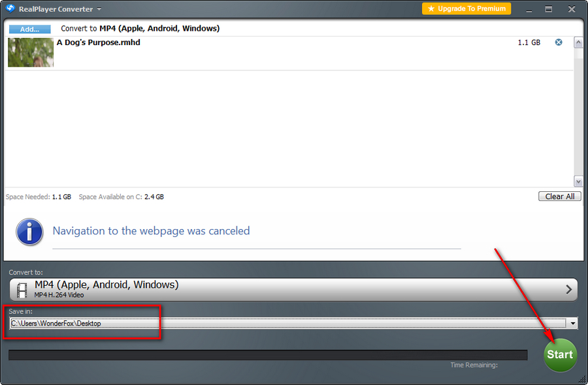Select the A Dog's Purpose.rmhd file name
This screenshot has height=385, width=588.
coord(98,42)
